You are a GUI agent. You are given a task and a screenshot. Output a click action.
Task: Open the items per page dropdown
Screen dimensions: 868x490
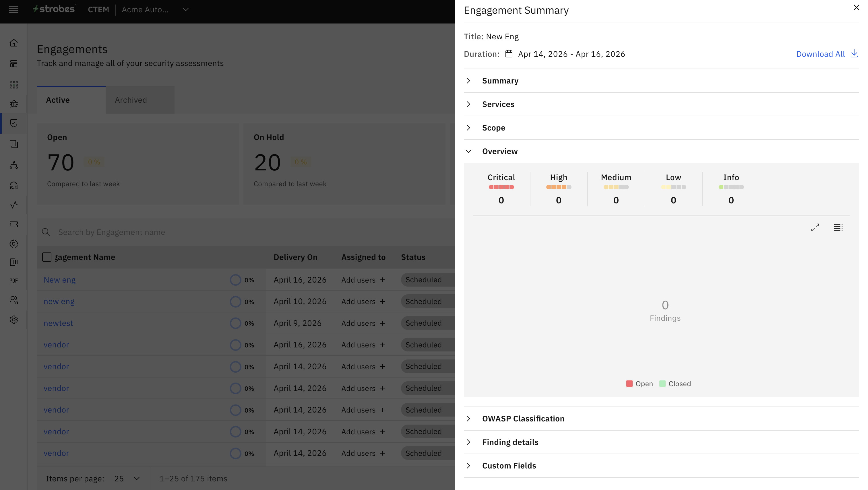(127, 479)
